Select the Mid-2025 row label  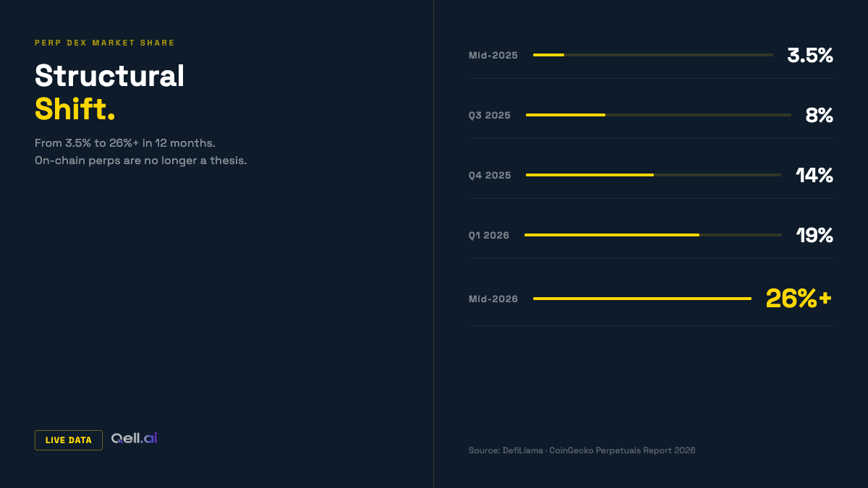click(x=493, y=55)
